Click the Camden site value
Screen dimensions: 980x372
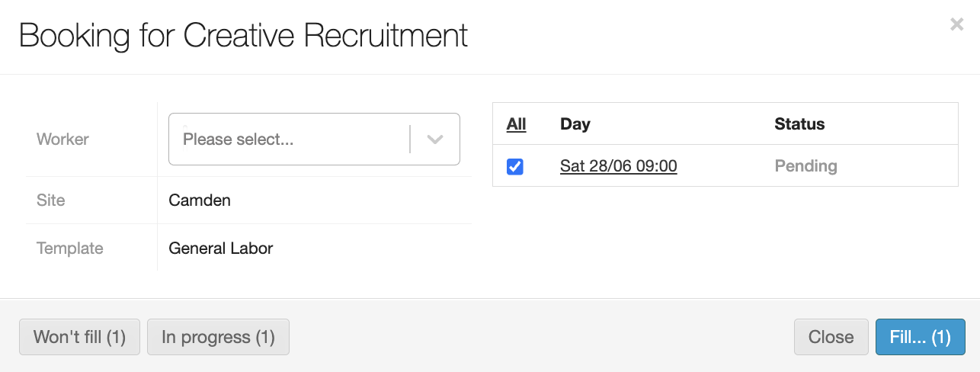(200, 200)
